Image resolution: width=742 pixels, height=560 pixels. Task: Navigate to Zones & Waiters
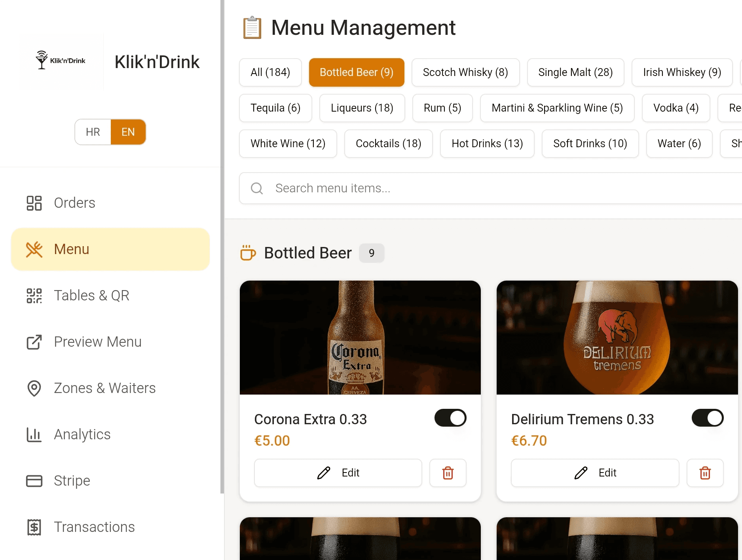[x=110, y=388]
